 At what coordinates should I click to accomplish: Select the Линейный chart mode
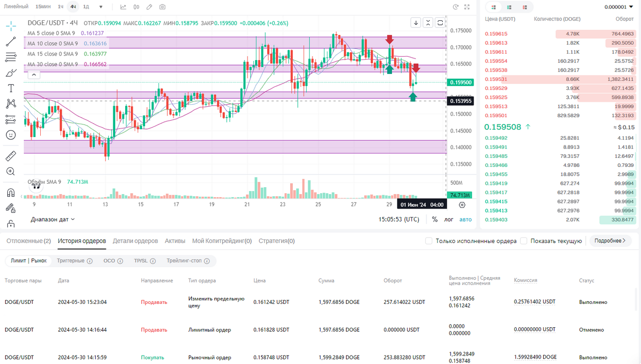(16, 6)
